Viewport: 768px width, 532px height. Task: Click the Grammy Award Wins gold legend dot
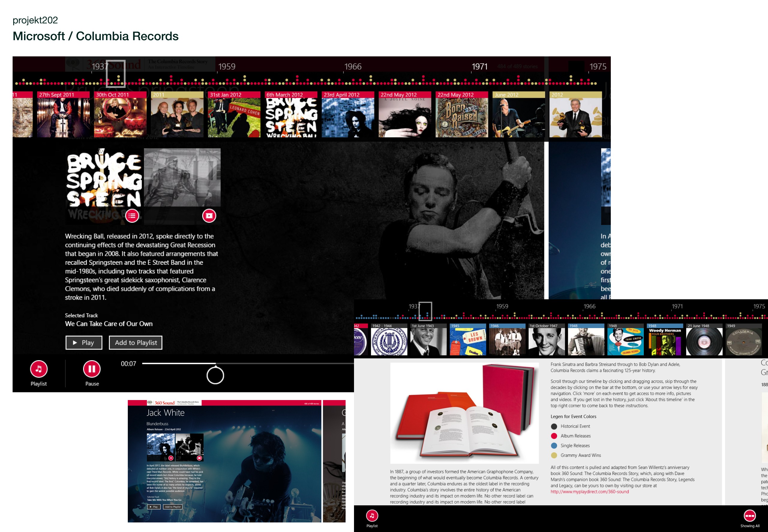click(x=554, y=455)
